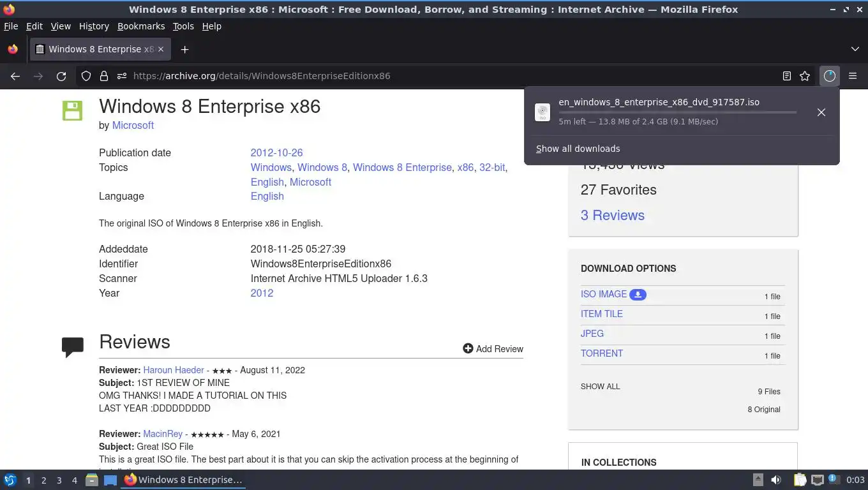The image size is (868, 490).
Task: Open the Tools menu
Action: pos(183,26)
